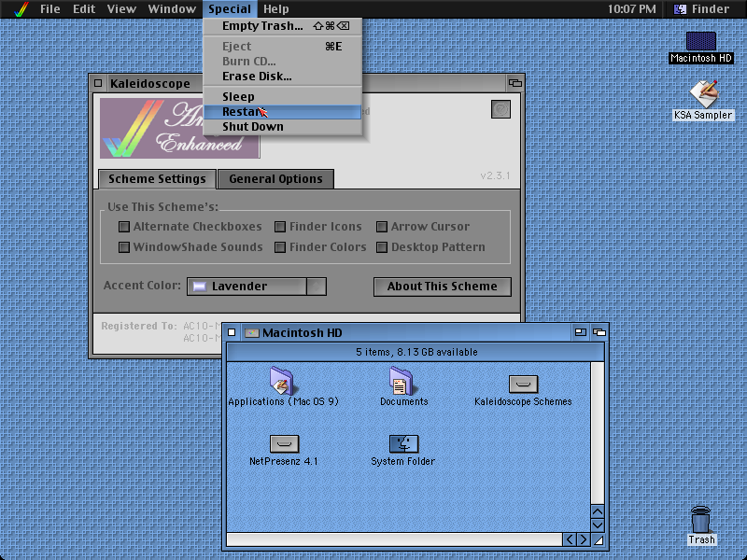Click the '5 items, 8.13 GB available' header
The height and width of the screenshot is (560, 747).
pyautogui.click(x=416, y=352)
